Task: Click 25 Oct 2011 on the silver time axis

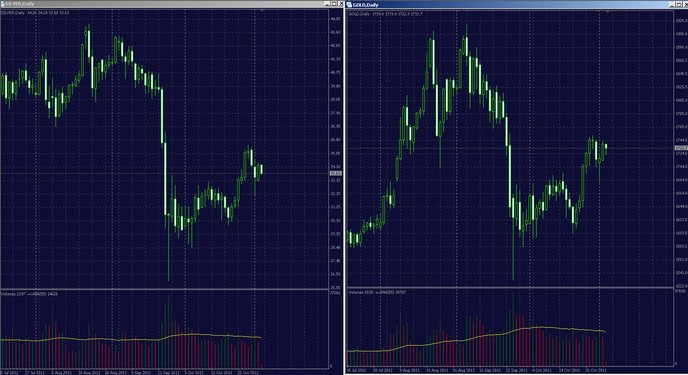Action: [x=248, y=372]
